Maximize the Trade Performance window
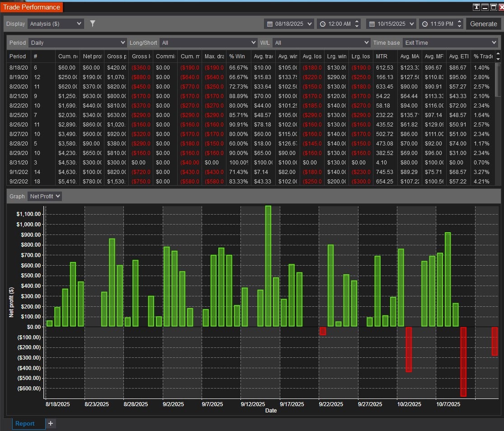Screen dimensions: 504x431 pyautogui.click(x=493, y=7)
